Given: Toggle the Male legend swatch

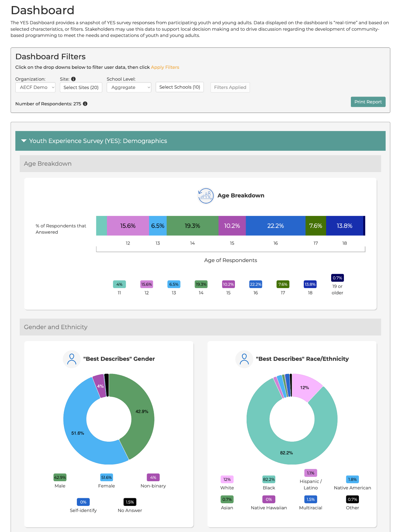Looking at the screenshot, I should pyautogui.click(x=60, y=478).
